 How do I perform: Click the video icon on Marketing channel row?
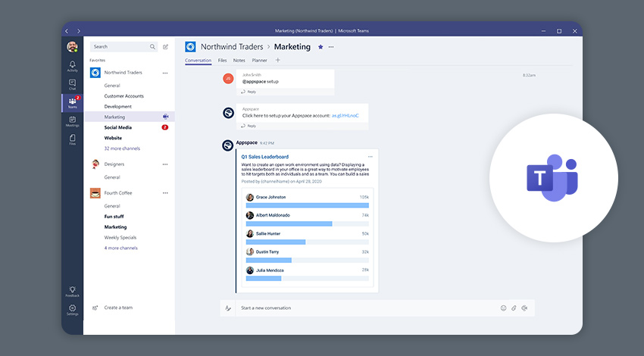click(165, 117)
